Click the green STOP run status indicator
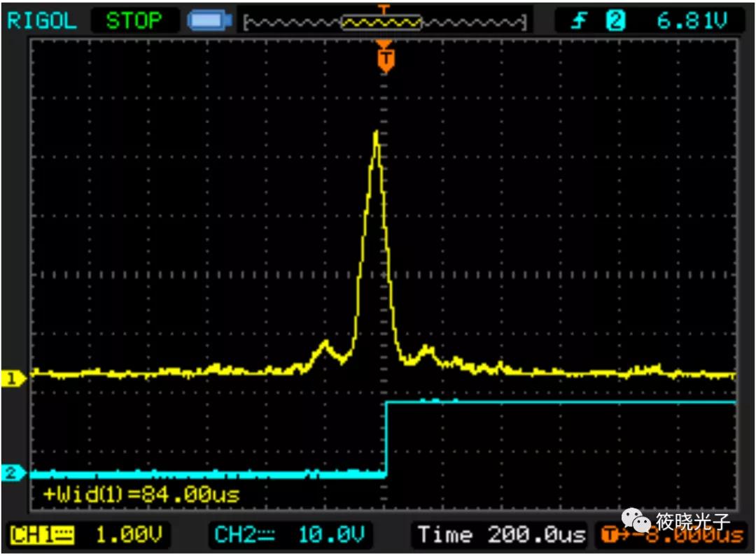This screenshot has width=756, height=556. (x=134, y=20)
